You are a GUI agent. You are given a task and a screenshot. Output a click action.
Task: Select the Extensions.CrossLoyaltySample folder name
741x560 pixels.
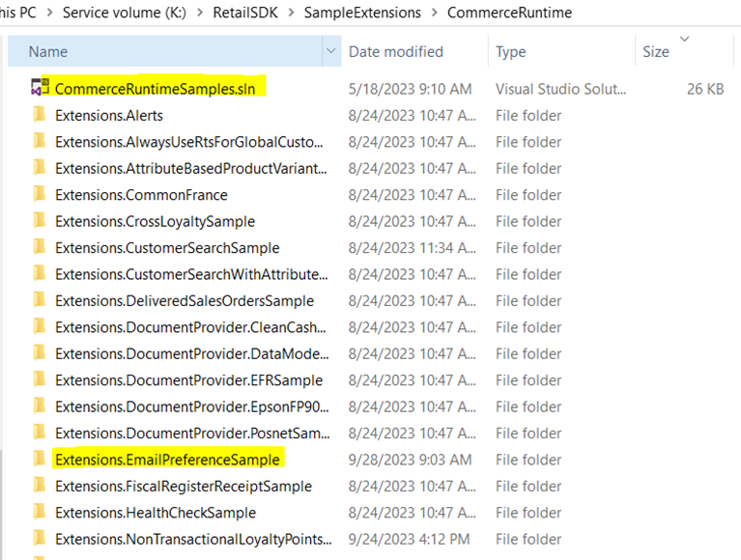click(x=155, y=221)
